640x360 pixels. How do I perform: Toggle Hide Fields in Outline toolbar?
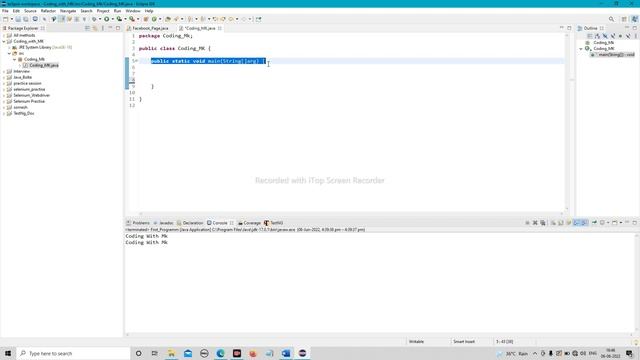(605, 36)
